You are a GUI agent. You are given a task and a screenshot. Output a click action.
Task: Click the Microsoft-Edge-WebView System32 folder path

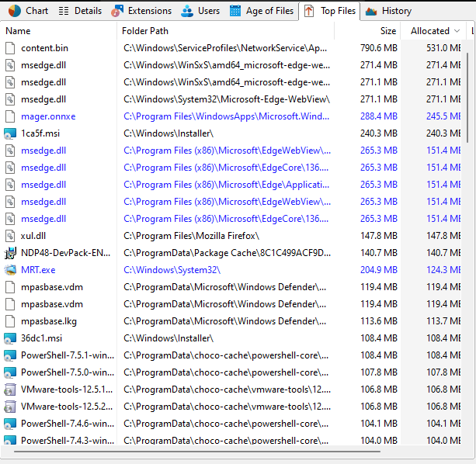point(227,99)
